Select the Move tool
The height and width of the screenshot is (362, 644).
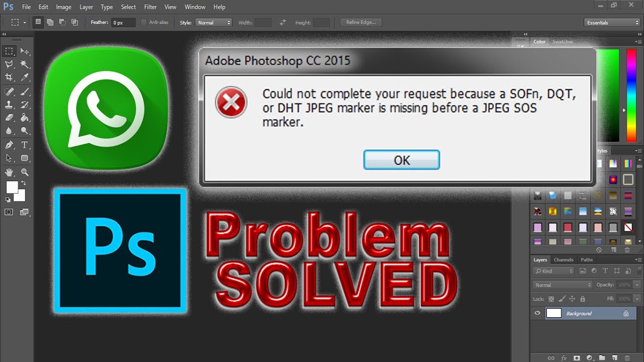pos(24,51)
